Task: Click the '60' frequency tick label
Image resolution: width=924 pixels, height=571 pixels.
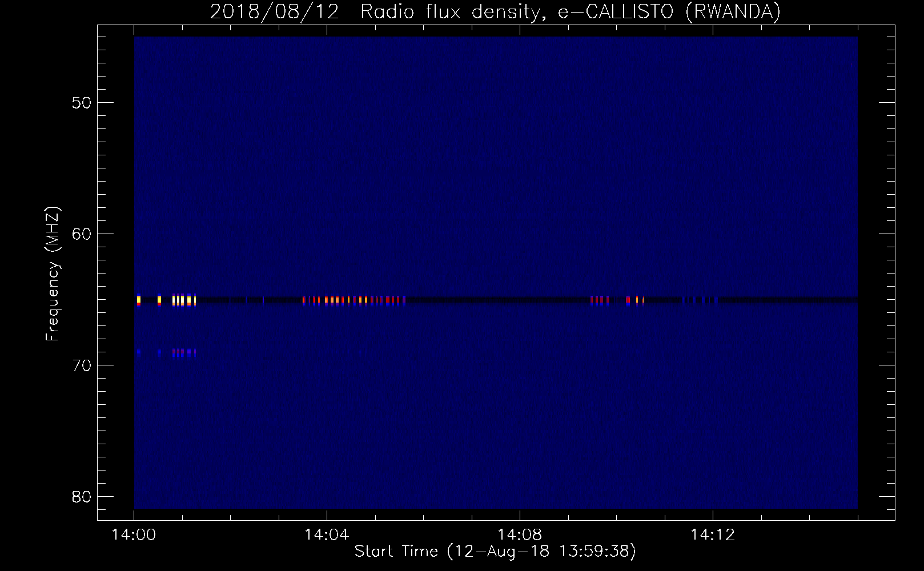Action: point(82,234)
